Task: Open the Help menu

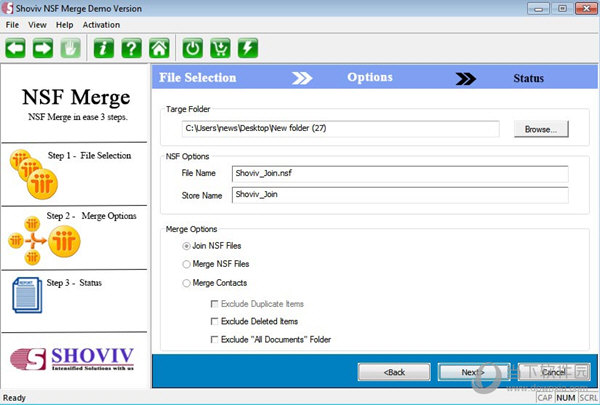Action: point(64,25)
